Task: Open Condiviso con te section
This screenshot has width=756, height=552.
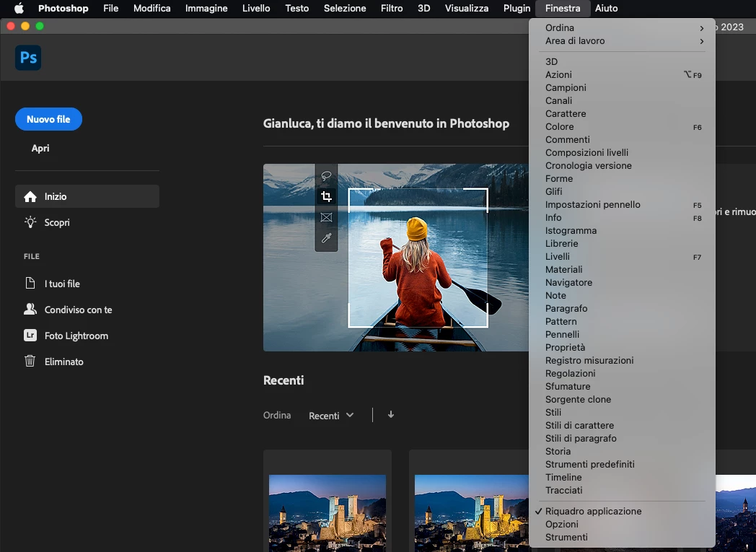Action: [78, 310]
